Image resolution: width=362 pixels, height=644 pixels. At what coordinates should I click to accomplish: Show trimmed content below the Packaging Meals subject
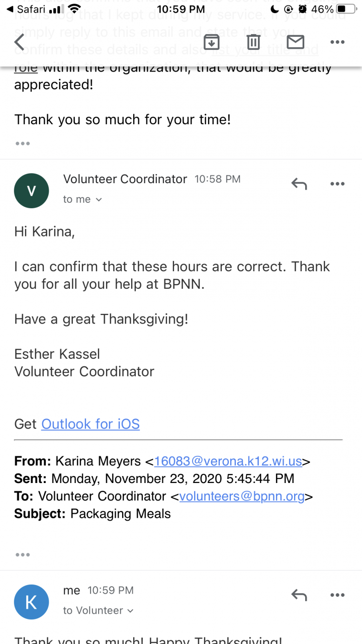23,554
